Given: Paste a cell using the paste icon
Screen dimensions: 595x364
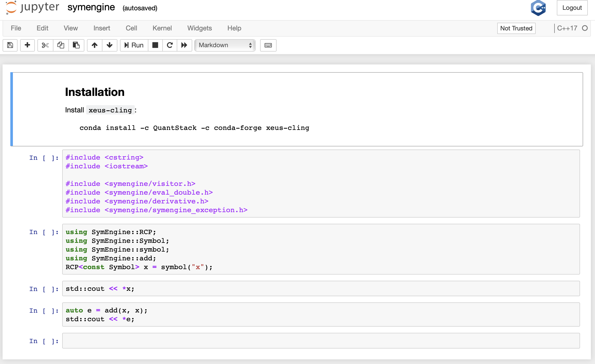Looking at the screenshot, I should 76,45.
